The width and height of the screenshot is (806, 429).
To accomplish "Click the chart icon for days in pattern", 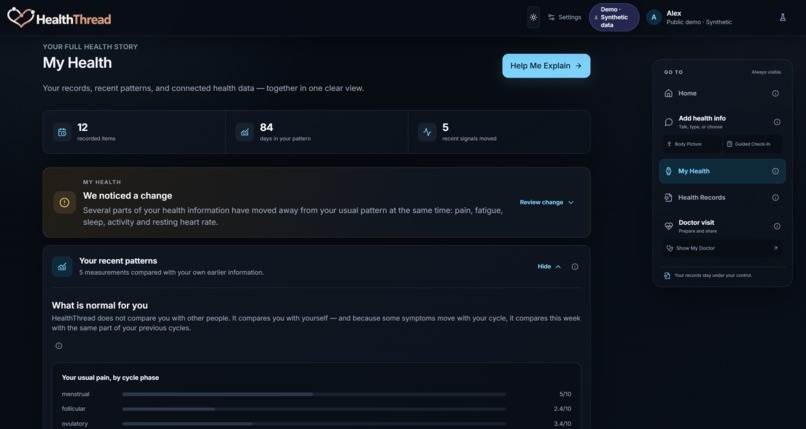I will coord(245,132).
